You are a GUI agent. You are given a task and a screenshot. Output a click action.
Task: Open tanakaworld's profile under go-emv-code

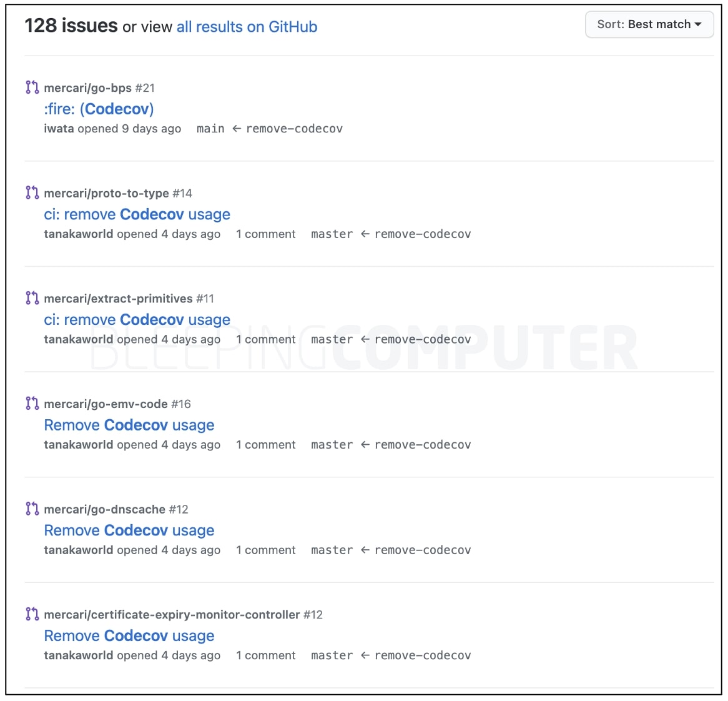click(x=79, y=444)
